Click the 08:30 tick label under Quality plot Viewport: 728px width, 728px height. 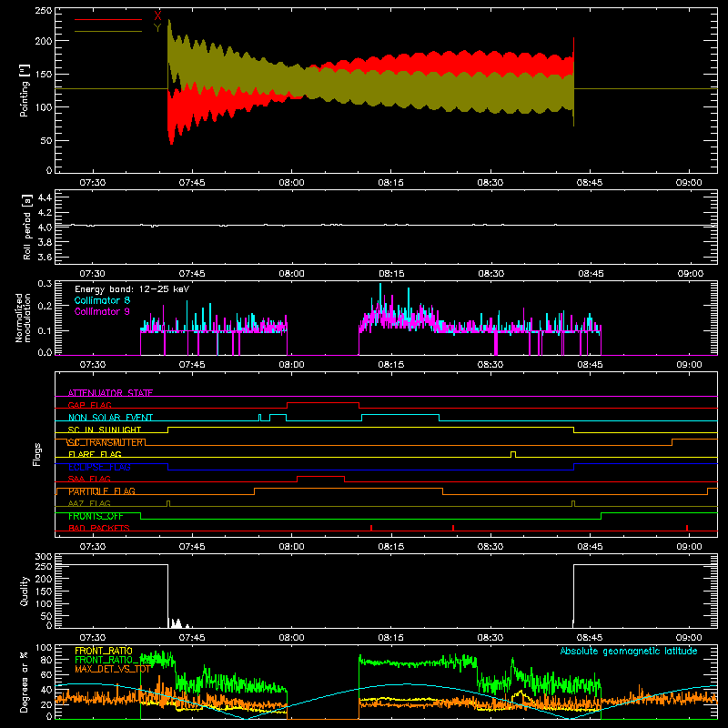tap(490, 638)
